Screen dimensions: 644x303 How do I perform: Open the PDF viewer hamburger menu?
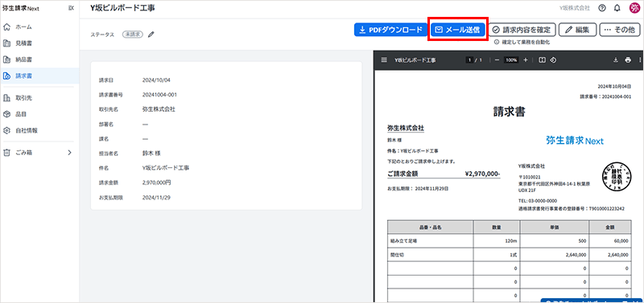pyautogui.click(x=384, y=59)
